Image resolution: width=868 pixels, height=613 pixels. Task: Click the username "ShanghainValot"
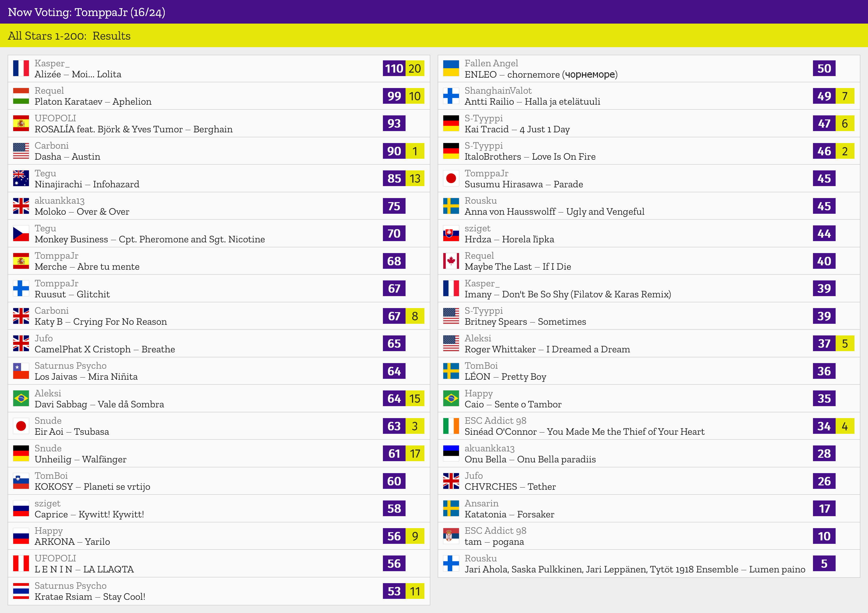point(498,91)
